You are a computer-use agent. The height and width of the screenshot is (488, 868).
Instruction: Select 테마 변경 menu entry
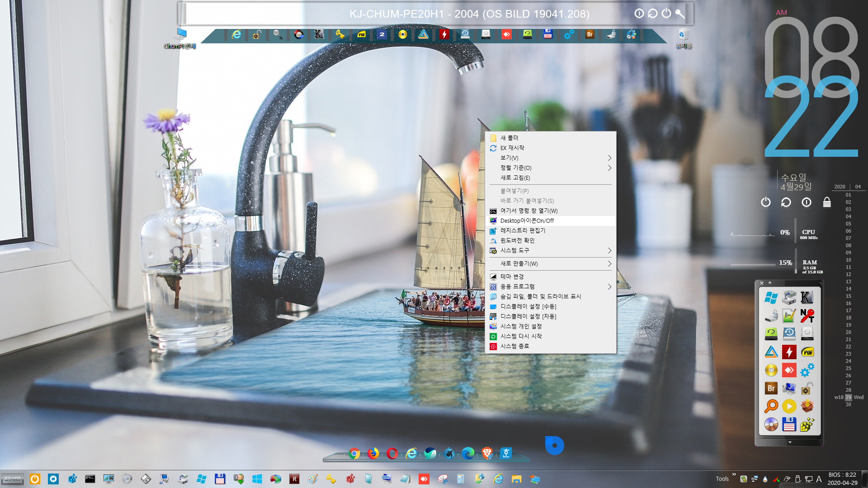click(x=551, y=277)
